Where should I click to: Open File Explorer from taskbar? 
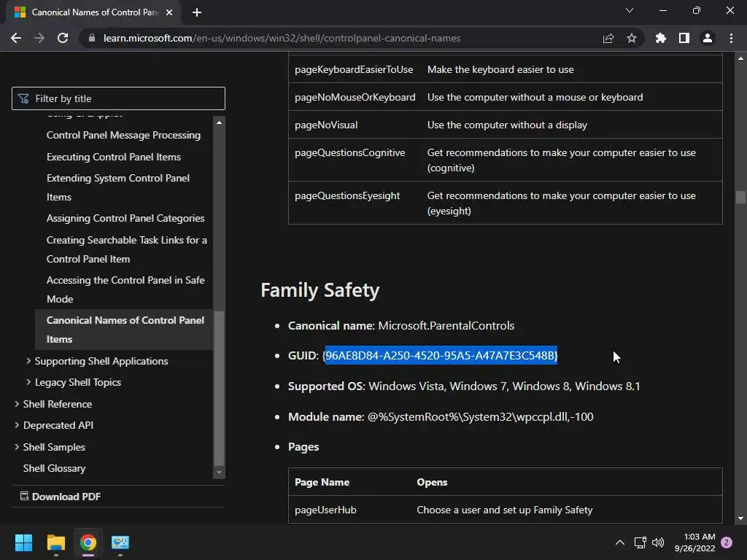(x=55, y=542)
